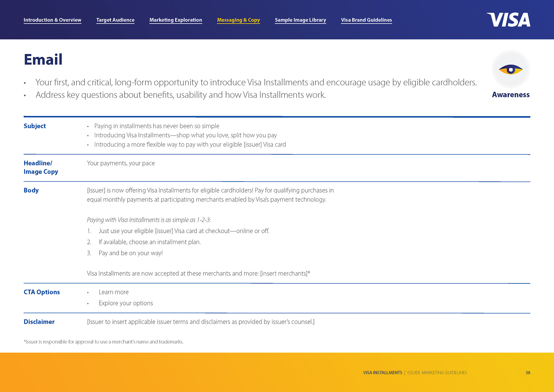Open the Introduction & Overview section

pos(53,20)
